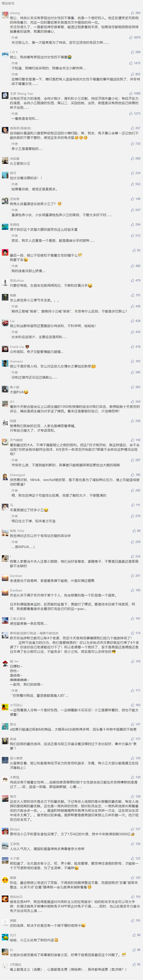Open simmy's profile avatar

coord(5,15)
